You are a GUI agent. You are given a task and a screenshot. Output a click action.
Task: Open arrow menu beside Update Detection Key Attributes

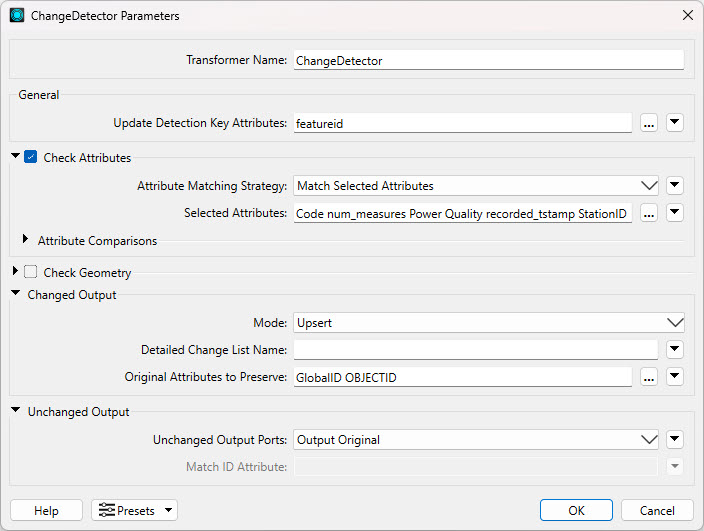point(675,123)
